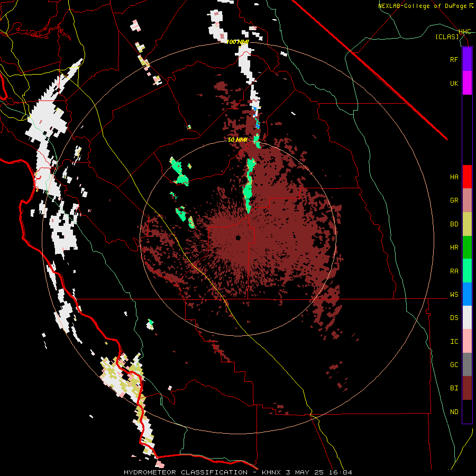Click the BD legend label
476x476 pixels.
click(454, 224)
